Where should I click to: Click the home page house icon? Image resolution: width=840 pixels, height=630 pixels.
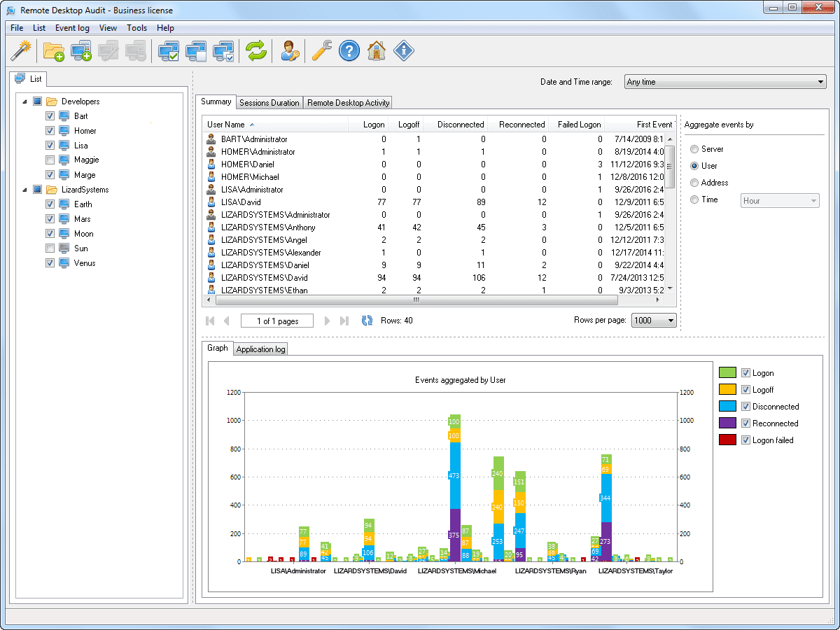[377, 50]
